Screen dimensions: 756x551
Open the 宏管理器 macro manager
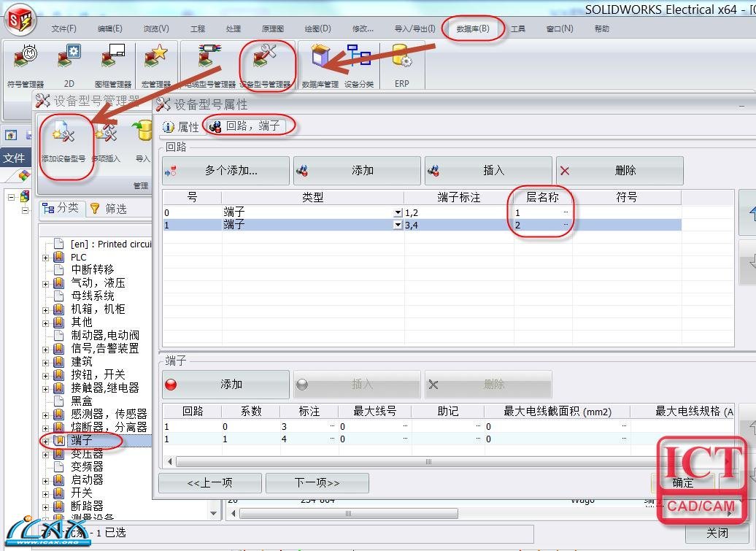point(156,65)
